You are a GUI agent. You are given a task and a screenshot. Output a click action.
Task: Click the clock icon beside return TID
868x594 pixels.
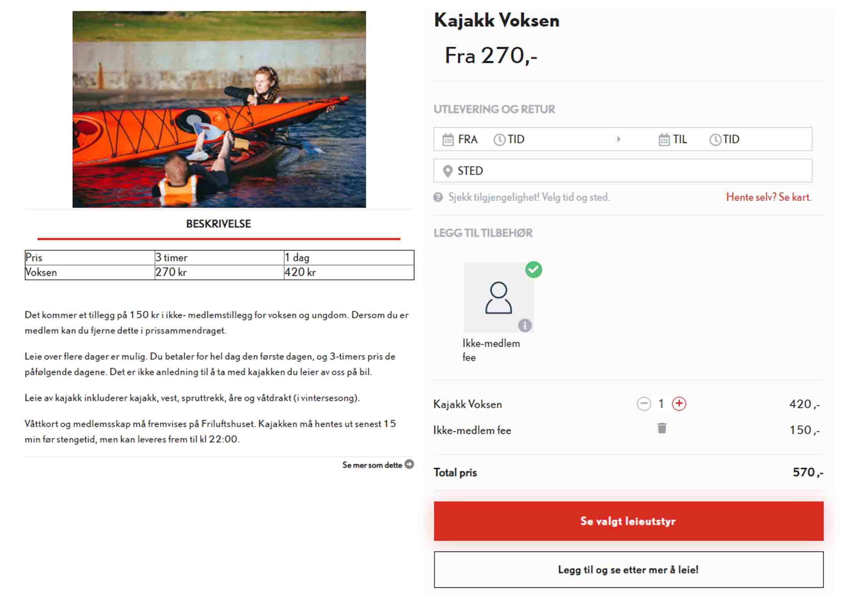715,140
